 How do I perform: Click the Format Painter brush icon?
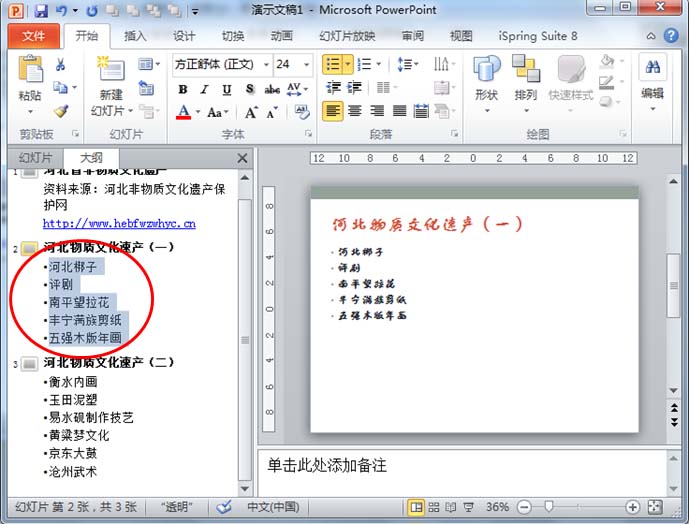pyautogui.click(x=60, y=111)
